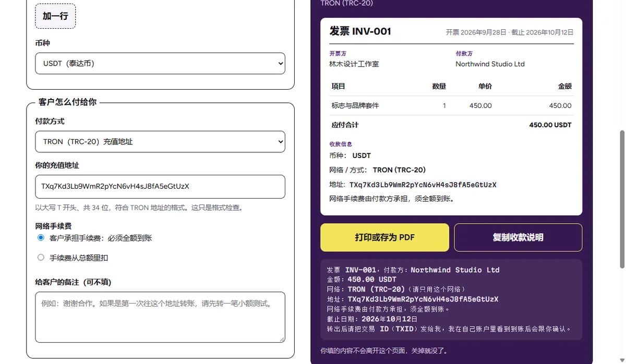Click the address TXq7Kd3Lb9... in invoice preview

pos(423,185)
